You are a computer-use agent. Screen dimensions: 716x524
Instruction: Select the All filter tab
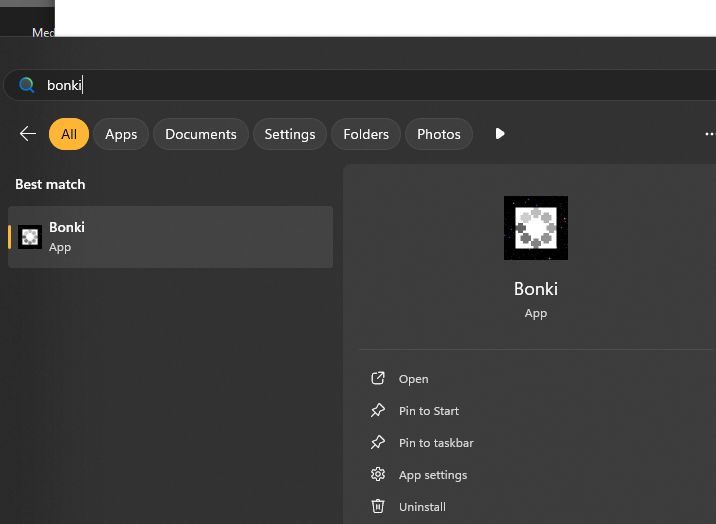point(69,134)
